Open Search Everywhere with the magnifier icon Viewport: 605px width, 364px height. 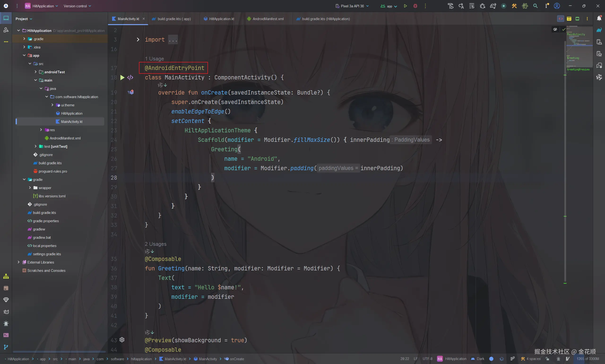536,6
